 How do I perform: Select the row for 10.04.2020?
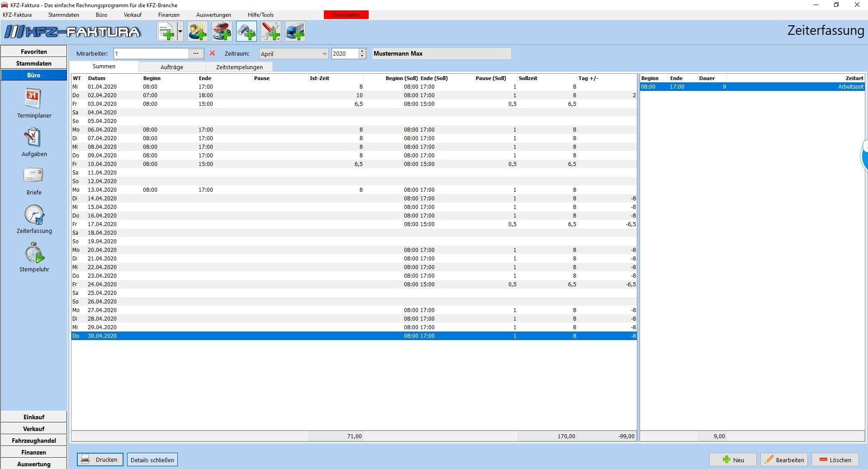tap(354, 164)
